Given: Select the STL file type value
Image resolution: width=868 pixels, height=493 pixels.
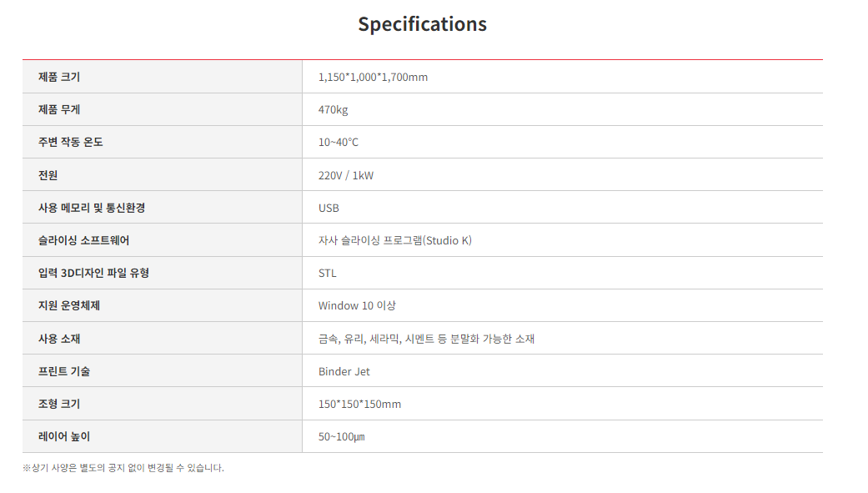Looking at the screenshot, I should [327, 273].
